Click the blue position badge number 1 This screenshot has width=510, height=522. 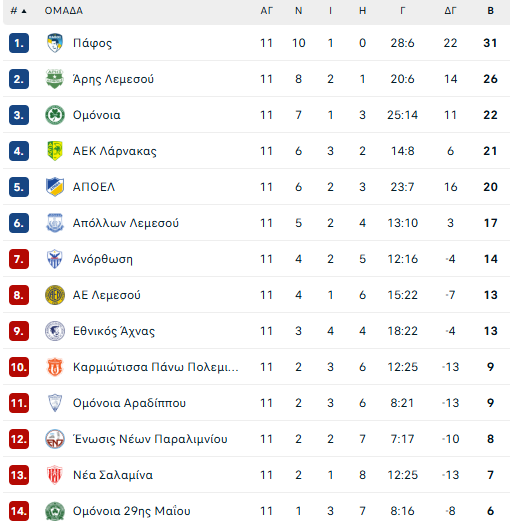[19, 43]
